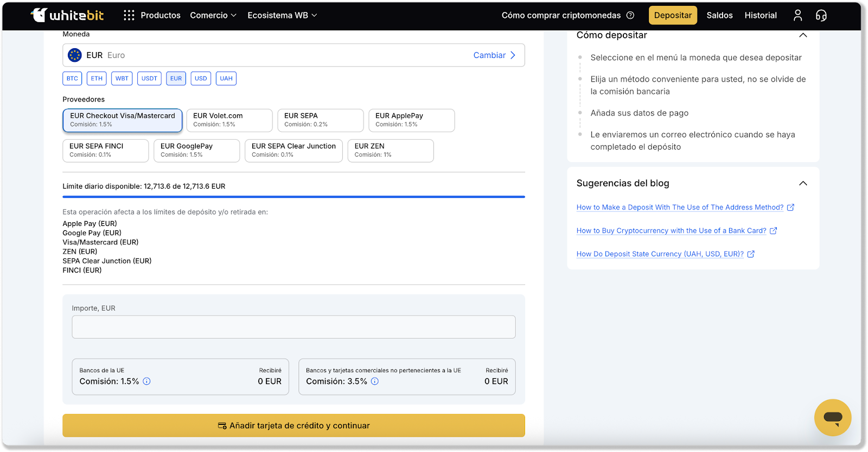The height and width of the screenshot is (452, 868).
Task: Click Añadir tarjeta de crédito y continuar
Action: [293, 425]
